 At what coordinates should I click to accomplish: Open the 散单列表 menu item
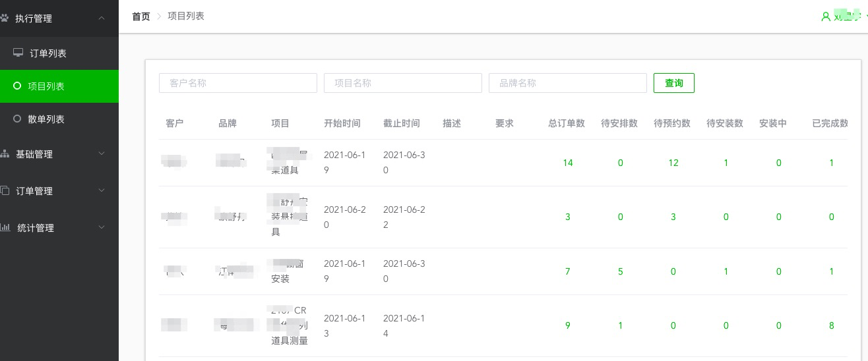point(46,119)
